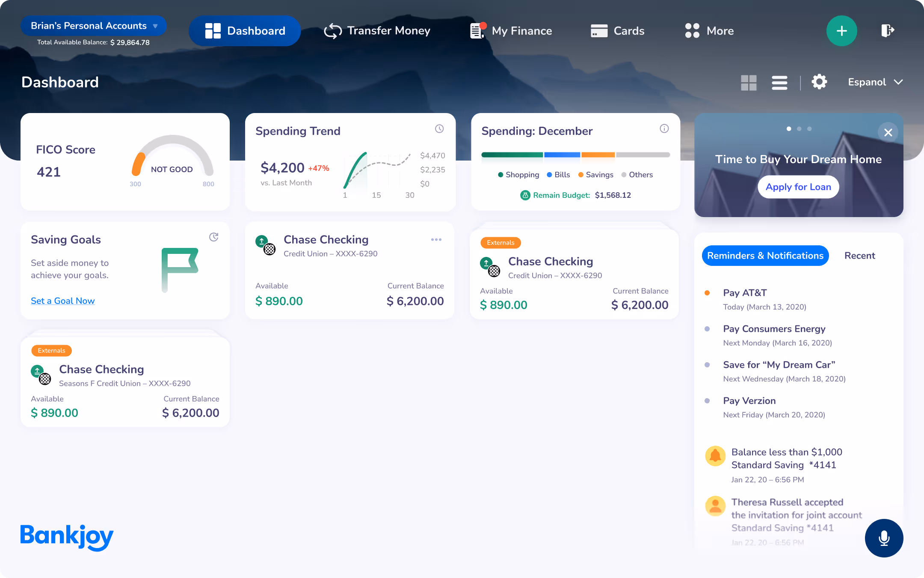Open the logout icon at top right
The image size is (924, 578).
point(888,30)
